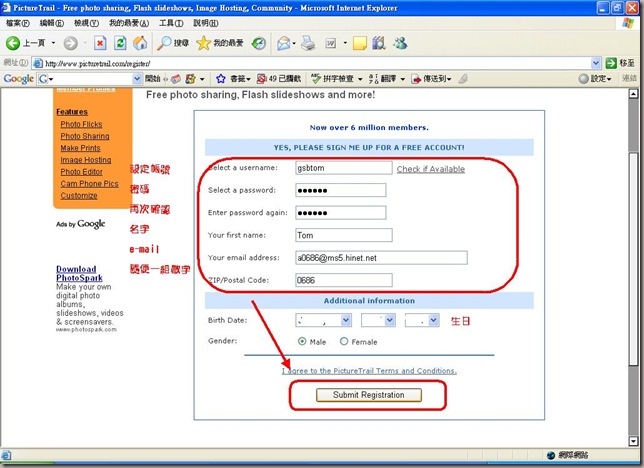644x468 pixels.
Task: Open the Photo Sharing sidebar link
Action: 85,136
